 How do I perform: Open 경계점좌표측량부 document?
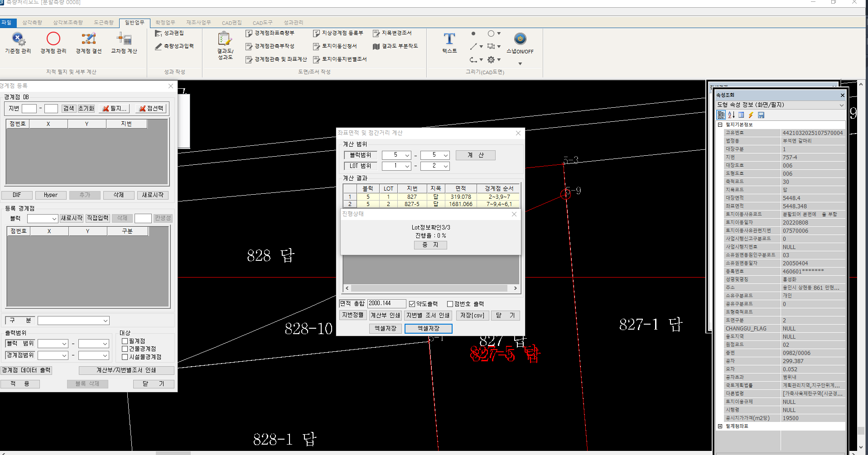point(270,33)
